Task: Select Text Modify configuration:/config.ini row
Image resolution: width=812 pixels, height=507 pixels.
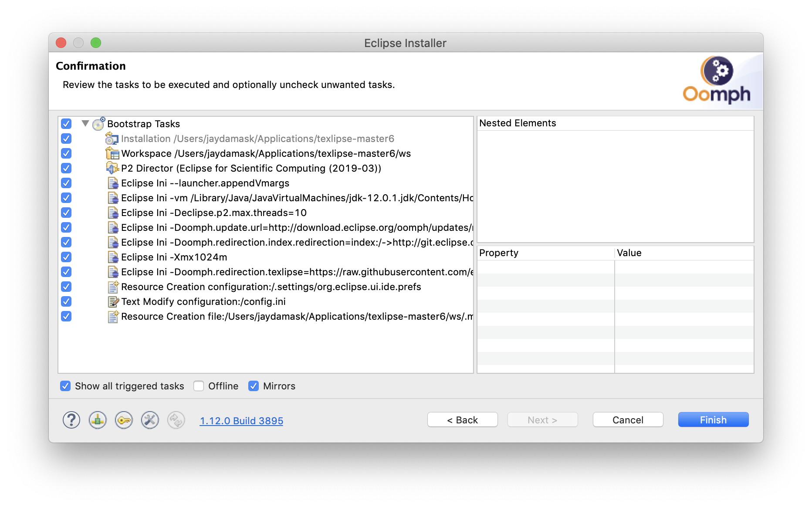Action: coord(203,301)
